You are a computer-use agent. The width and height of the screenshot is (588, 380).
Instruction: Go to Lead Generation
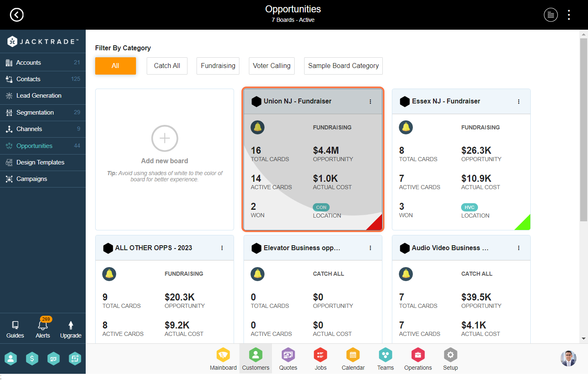point(43,96)
